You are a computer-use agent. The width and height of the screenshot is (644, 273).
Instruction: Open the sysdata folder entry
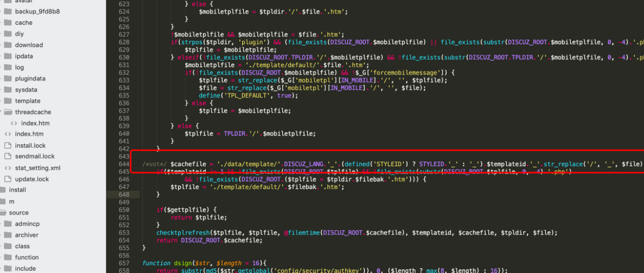26,90
